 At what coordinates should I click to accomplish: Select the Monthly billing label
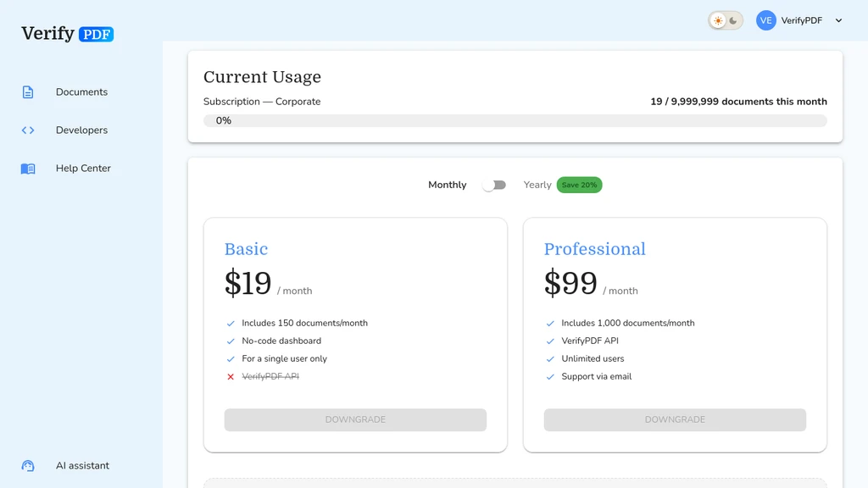click(448, 185)
